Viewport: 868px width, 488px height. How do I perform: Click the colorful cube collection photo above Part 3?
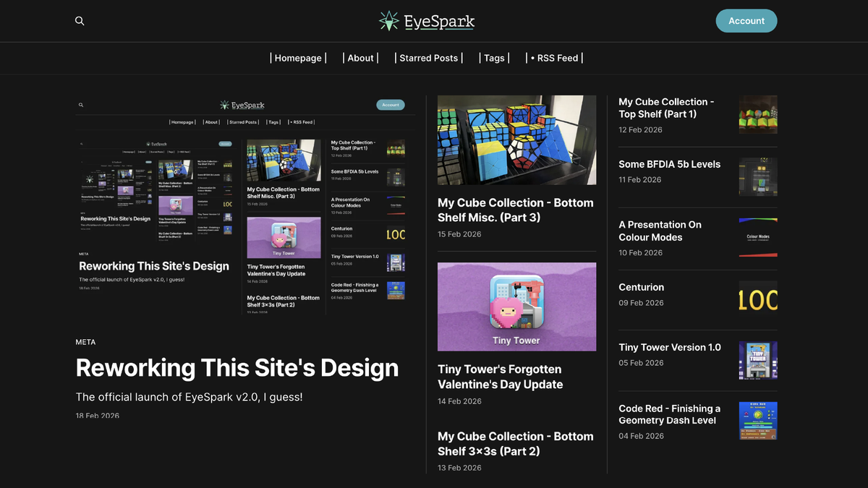pyautogui.click(x=516, y=140)
